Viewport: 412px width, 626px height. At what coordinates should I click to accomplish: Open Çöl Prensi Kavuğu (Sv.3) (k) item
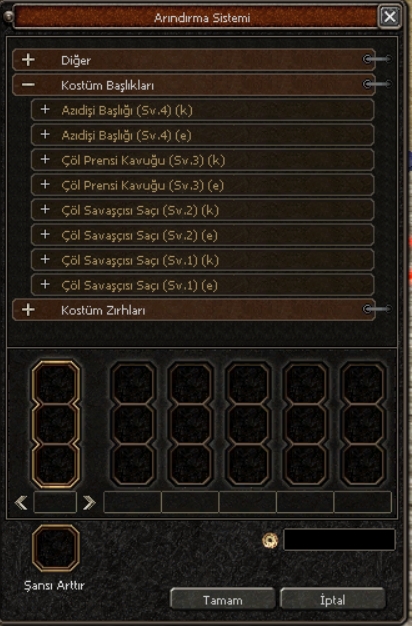pyautogui.click(x=202, y=160)
